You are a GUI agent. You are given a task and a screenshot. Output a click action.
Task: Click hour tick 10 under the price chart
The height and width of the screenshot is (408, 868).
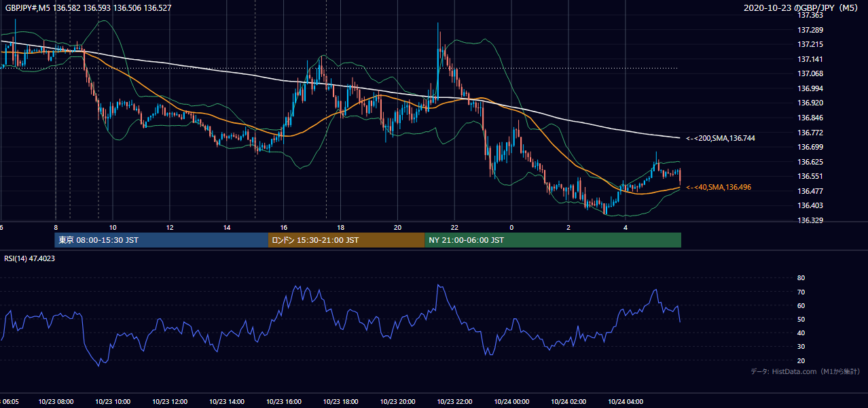pyautogui.click(x=113, y=227)
